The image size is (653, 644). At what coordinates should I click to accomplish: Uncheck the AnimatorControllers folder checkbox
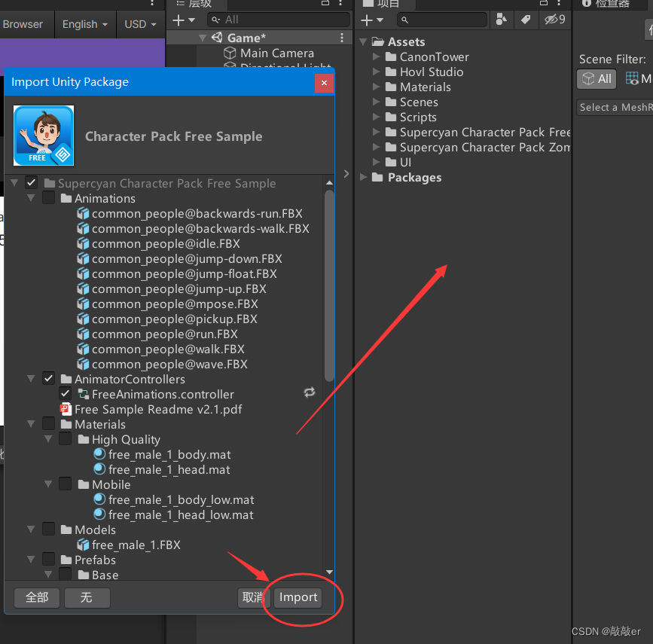point(48,379)
